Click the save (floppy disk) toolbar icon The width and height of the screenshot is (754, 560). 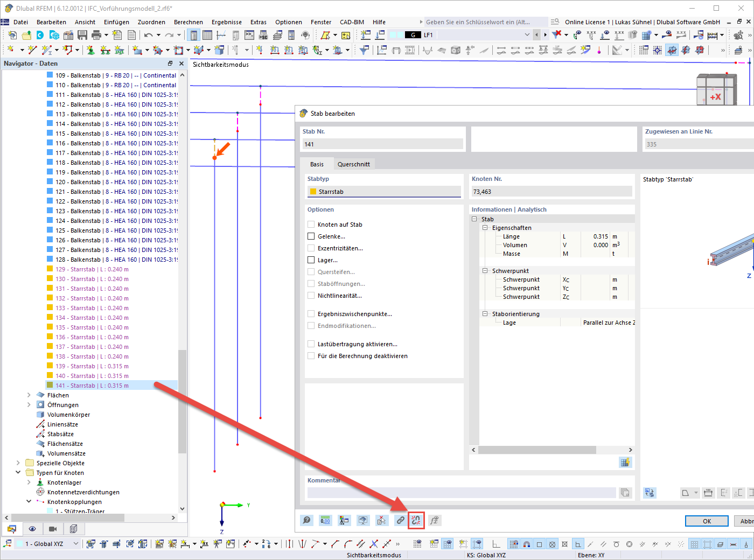tap(82, 35)
